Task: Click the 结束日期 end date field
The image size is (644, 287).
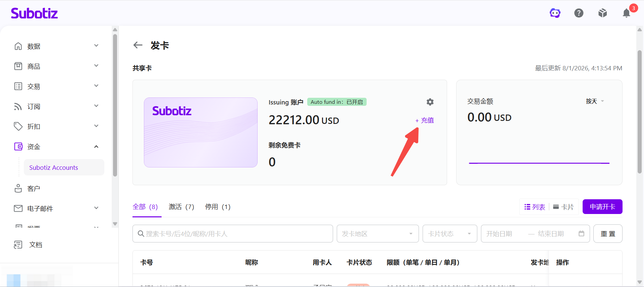Action: click(x=551, y=234)
